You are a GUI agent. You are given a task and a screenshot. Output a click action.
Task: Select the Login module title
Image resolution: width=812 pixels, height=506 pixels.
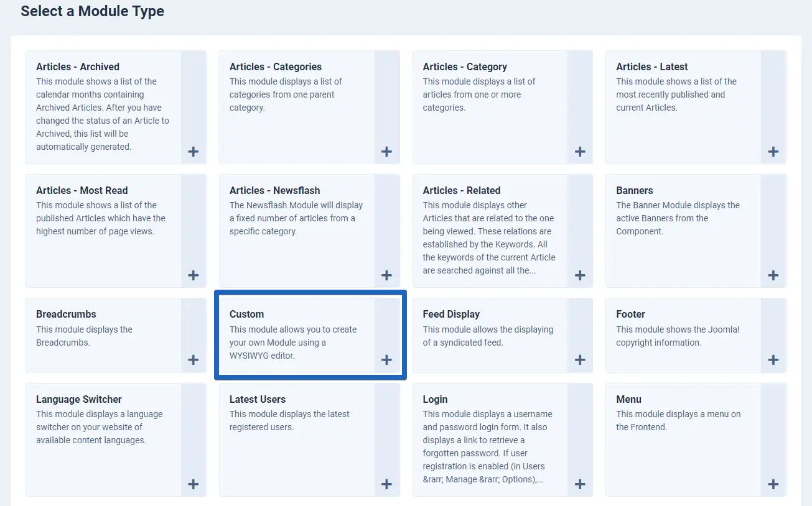[x=435, y=399]
